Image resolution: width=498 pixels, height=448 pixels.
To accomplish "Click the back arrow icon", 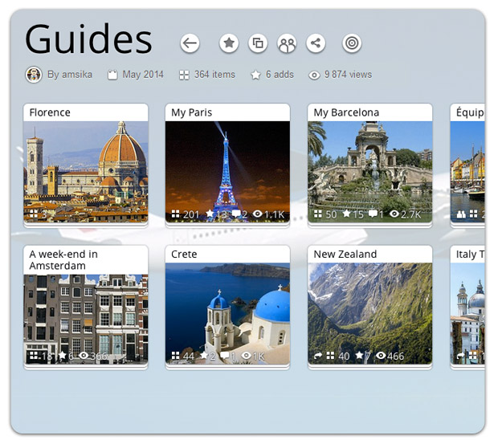I will 190,43.
